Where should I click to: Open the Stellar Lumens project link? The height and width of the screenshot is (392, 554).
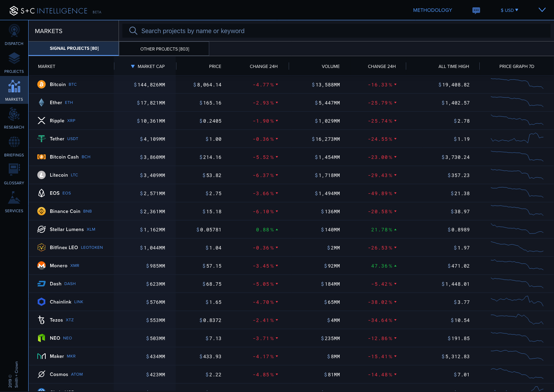(67, 229)
